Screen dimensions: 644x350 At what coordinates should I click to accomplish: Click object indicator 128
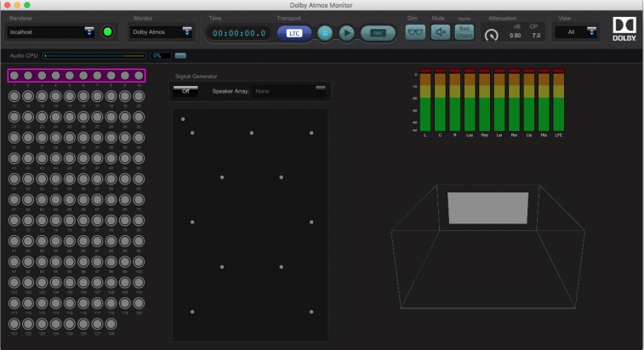(x=111, y=324)
